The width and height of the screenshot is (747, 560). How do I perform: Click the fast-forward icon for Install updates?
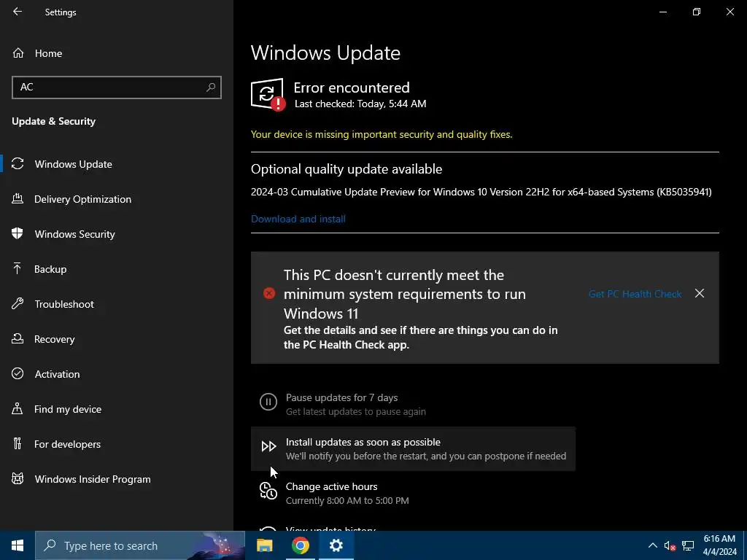pos(268,446)
